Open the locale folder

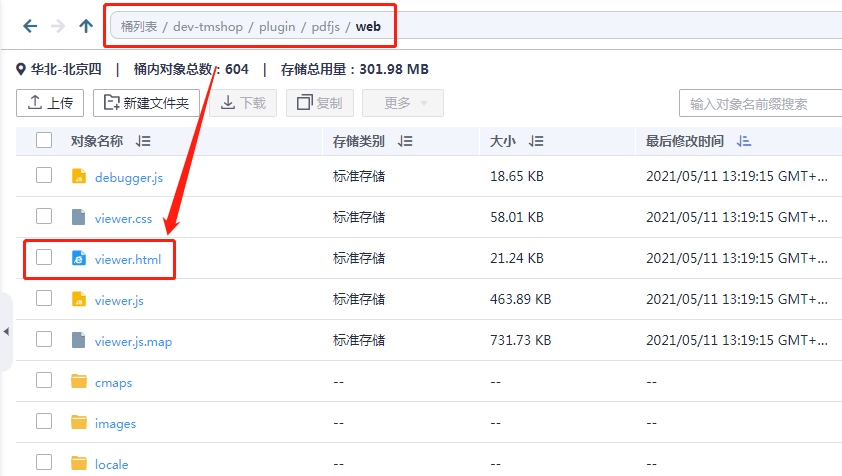point(112,465)
